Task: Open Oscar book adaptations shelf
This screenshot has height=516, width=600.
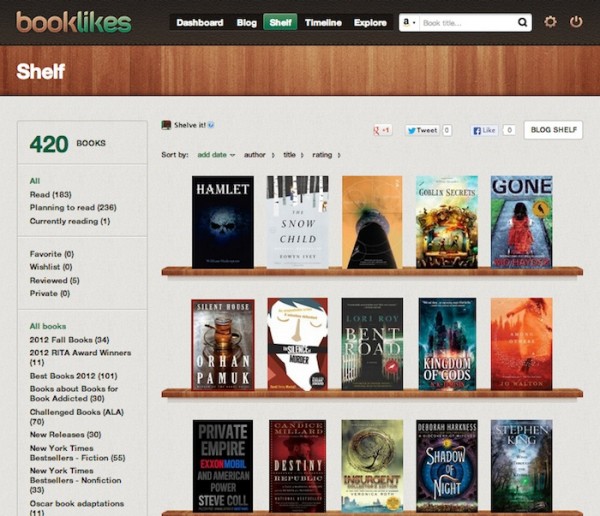Action: tap(77, 508)
